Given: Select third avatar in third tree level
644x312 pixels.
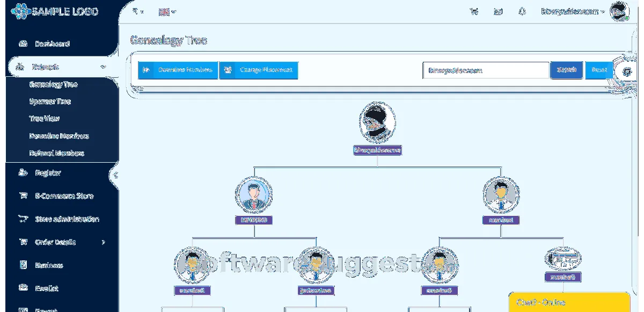Looking at the screenshot, I should pos(439,265).
